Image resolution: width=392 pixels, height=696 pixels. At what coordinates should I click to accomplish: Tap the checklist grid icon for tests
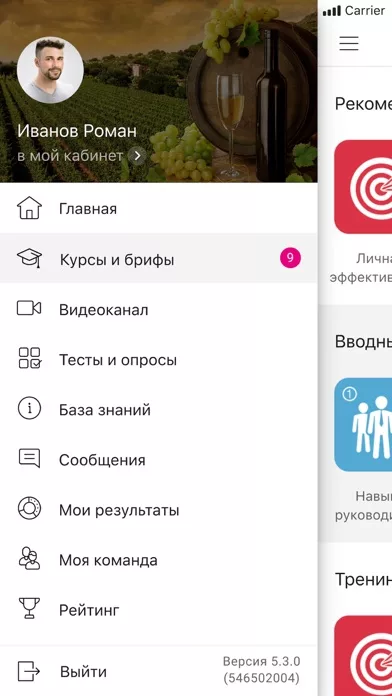coord(29,358)
